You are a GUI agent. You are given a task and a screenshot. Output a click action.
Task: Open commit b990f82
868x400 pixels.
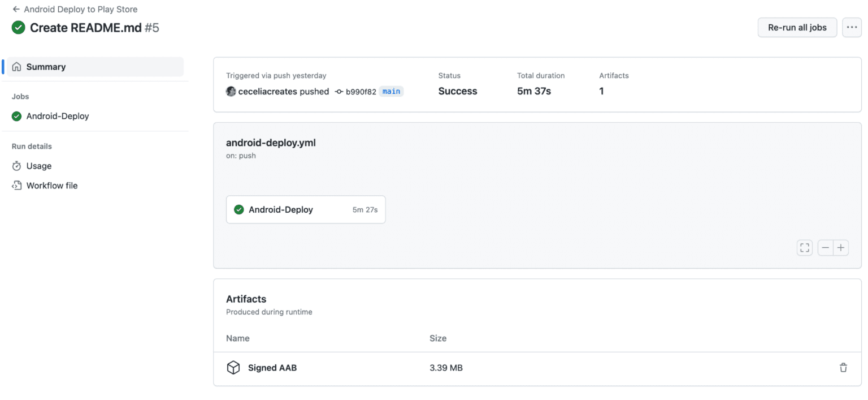click(360, 91)
